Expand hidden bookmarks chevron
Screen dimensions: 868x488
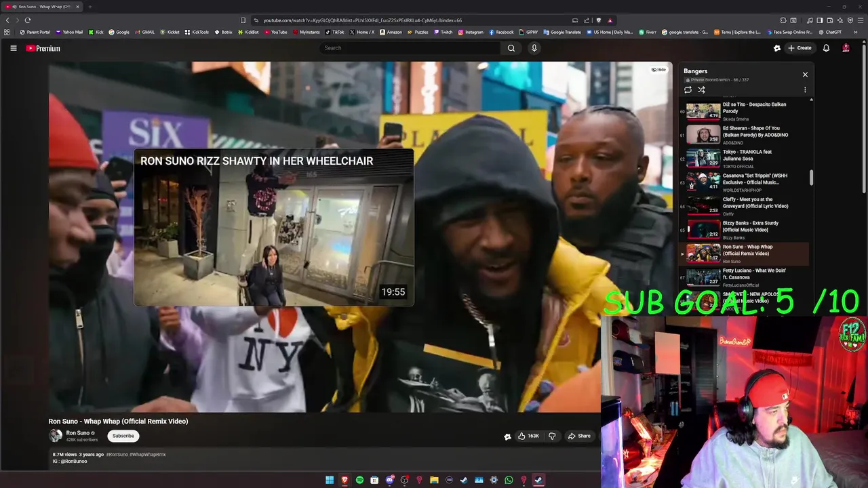pos(856,32)
